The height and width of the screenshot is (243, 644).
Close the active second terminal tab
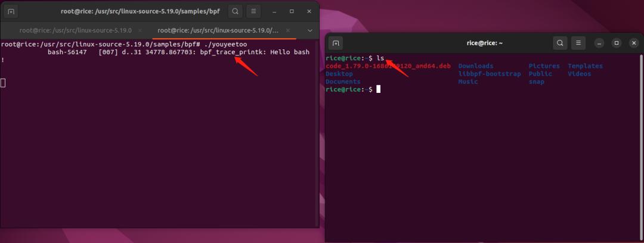tap(288, 31)
